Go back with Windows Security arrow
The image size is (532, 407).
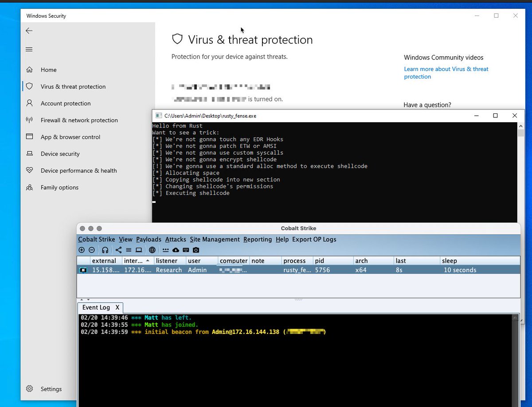click(29, 31)
